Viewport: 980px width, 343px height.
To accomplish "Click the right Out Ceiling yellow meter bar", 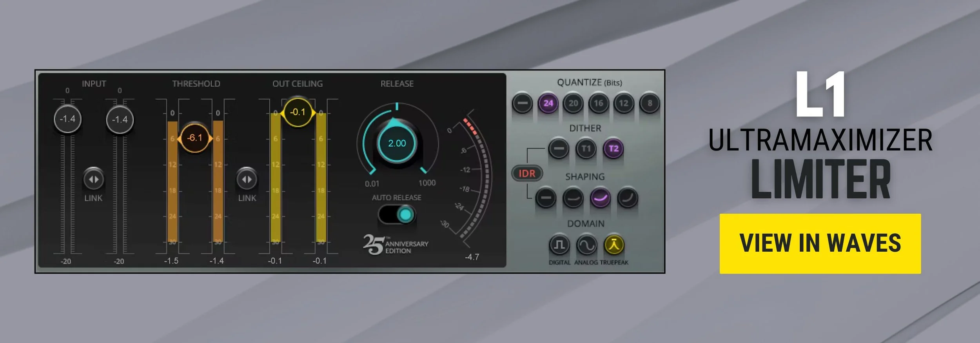I will [x=321, y=178].
